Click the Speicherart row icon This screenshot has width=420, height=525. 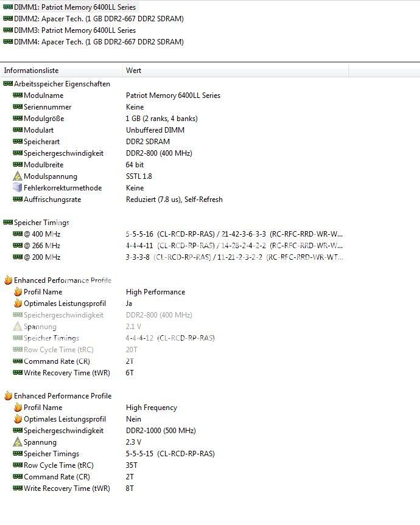tap(18, 141)
